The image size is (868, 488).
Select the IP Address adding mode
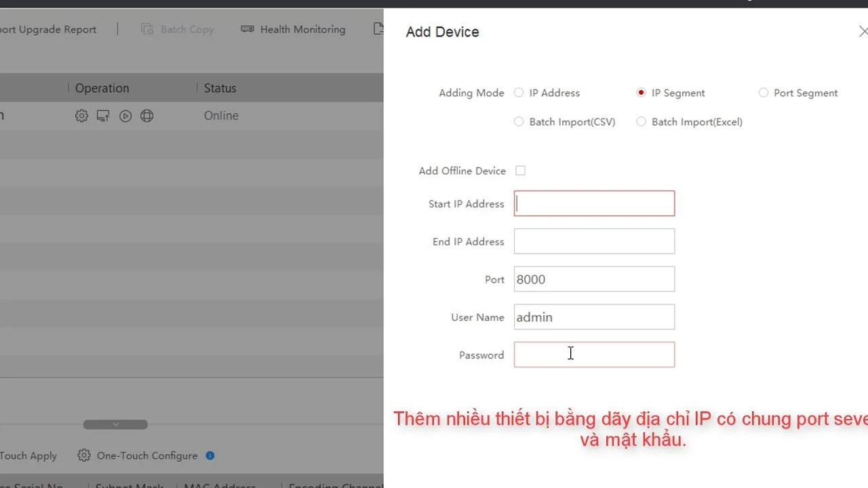[x=519, y=93]
